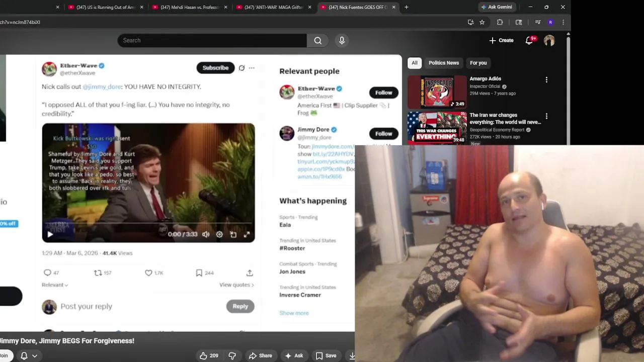Viewport: 644px width, 362px height.
Task: Open the Amargo Adiós video thumbnail
Action: coord(437,92)
